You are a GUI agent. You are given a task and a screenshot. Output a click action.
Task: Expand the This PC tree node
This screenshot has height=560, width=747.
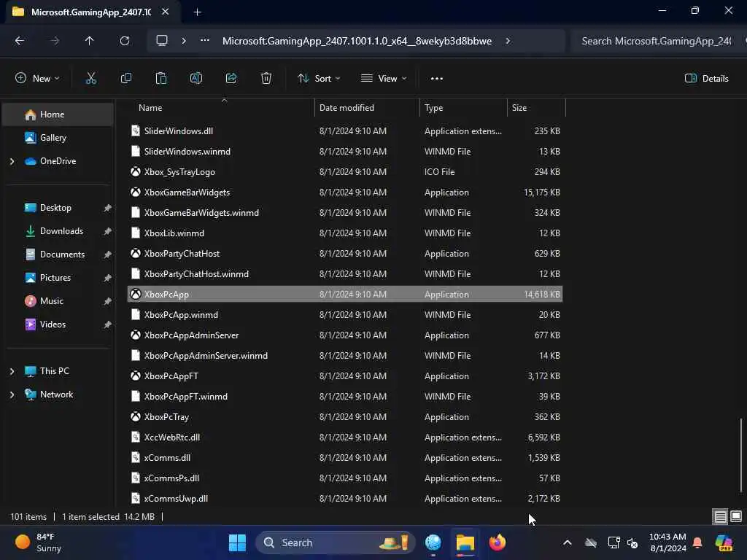[x=12, y=371]
